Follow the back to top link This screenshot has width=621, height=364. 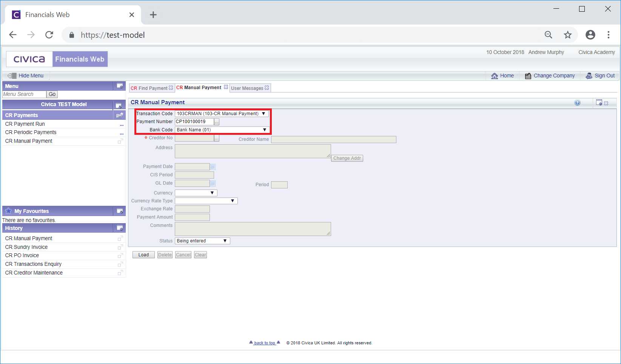click(265, 343)
